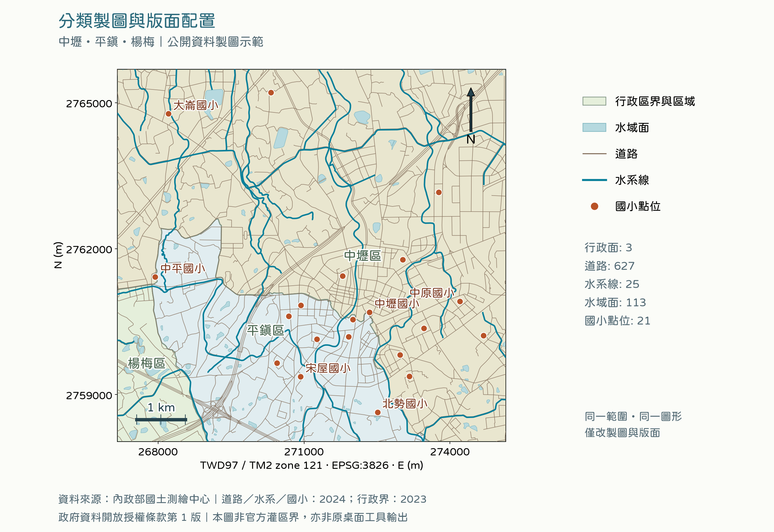Click the 水域面 legend text
The height and width of the screenshot is (532, 774).
(x=632, y=127)
